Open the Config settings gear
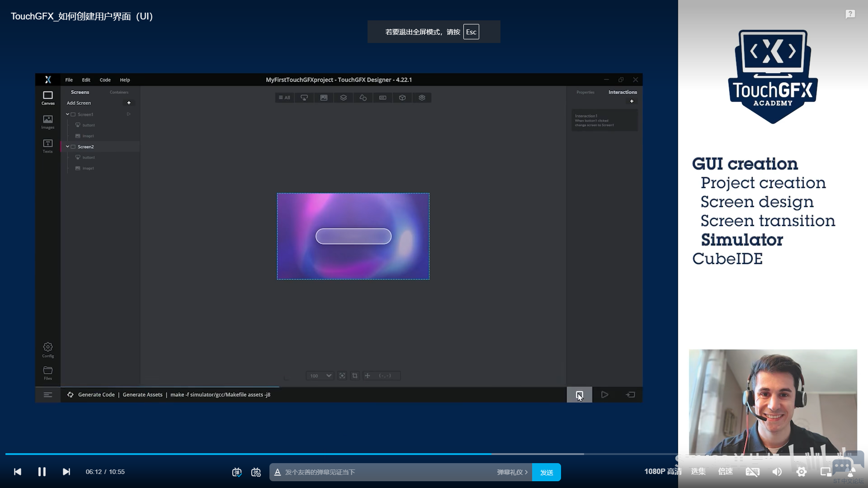The height and width of the screenshot is (488, 868). click(47, 350)
